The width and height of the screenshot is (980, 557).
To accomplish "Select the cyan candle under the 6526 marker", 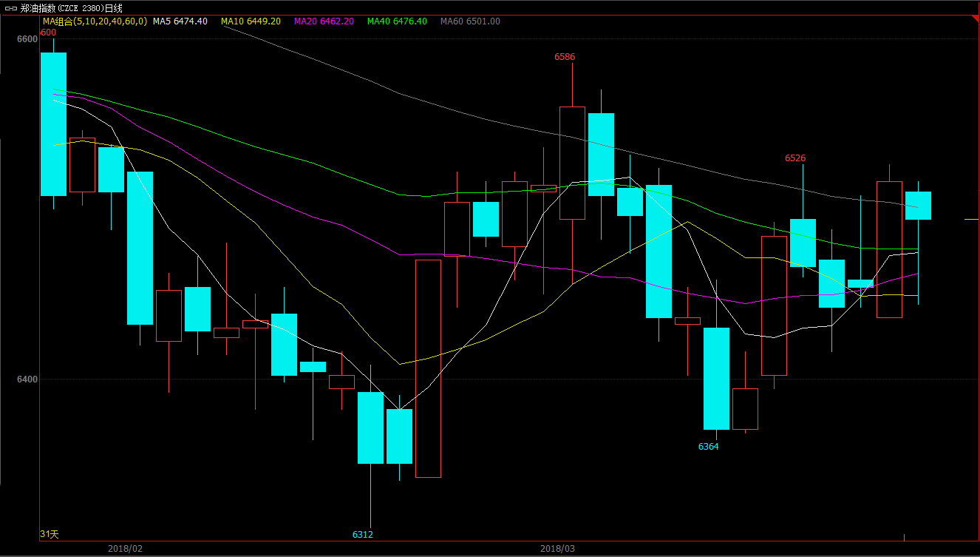I will pos(803,243).
